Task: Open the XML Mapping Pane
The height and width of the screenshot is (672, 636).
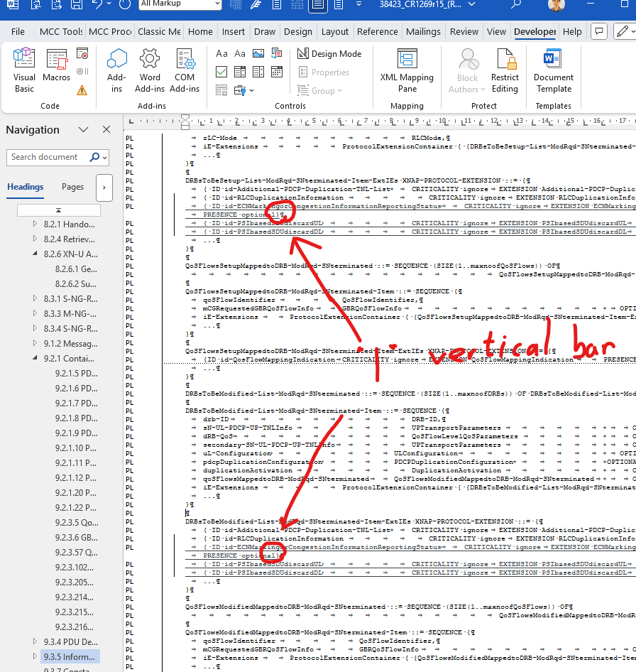Action: [x=407, y=70]
